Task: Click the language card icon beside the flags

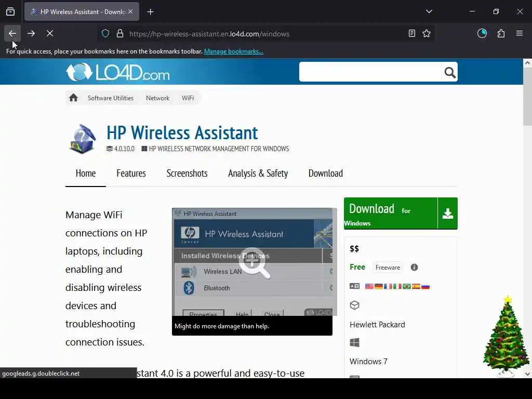Action: (354, 286)
